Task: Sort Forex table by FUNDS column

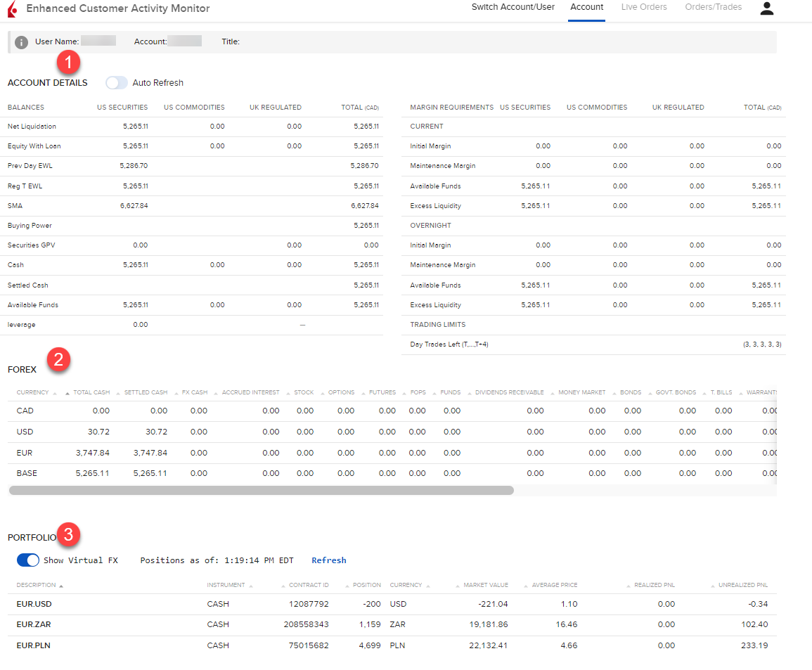Action: (x=450, y=392)
